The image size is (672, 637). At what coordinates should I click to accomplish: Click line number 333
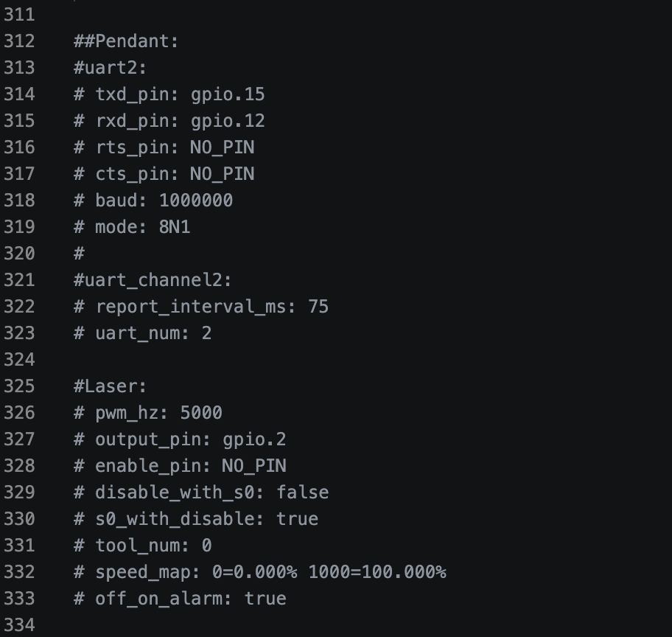pyautogui.click(x=19, y=599)
